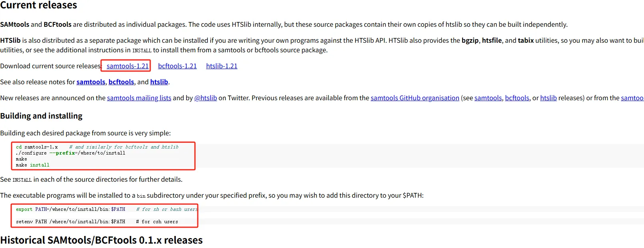
Task: Click the cd samtools-1.x code line
Action: pyautogui.click(x=97, y=147)
